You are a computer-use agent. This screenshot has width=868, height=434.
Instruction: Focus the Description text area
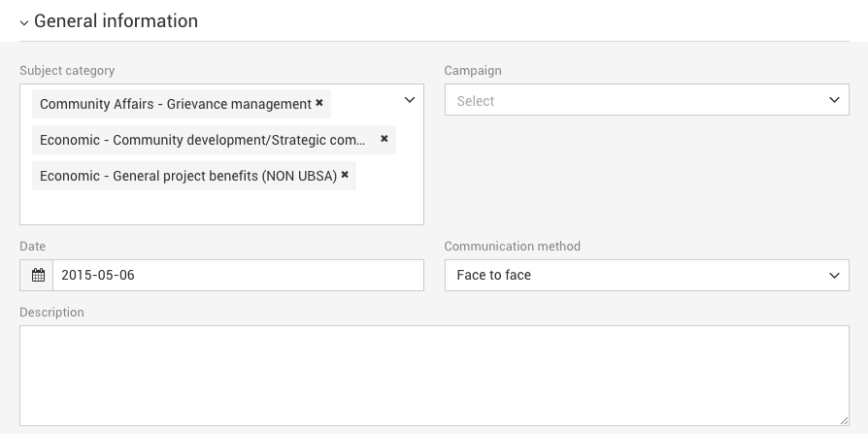(x=434, y=375)
